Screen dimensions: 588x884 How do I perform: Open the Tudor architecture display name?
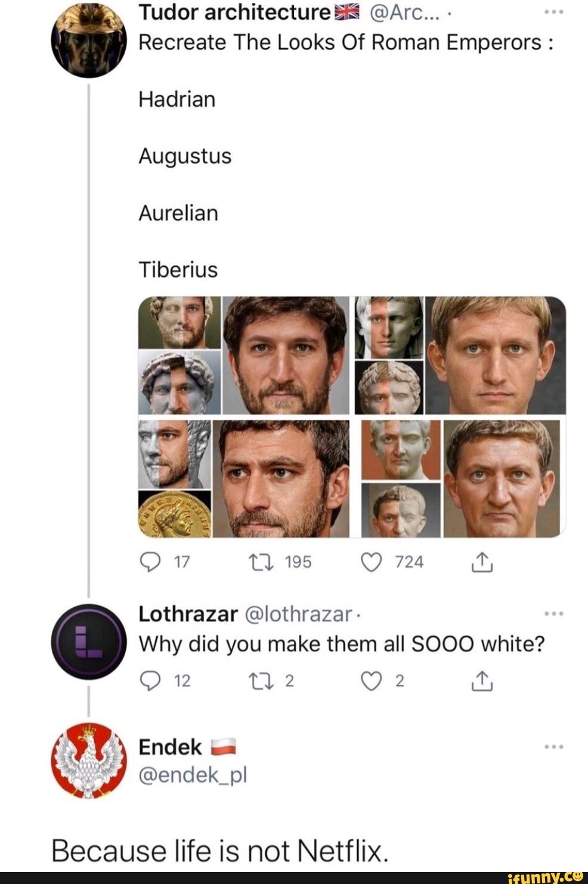pos(234,13)
